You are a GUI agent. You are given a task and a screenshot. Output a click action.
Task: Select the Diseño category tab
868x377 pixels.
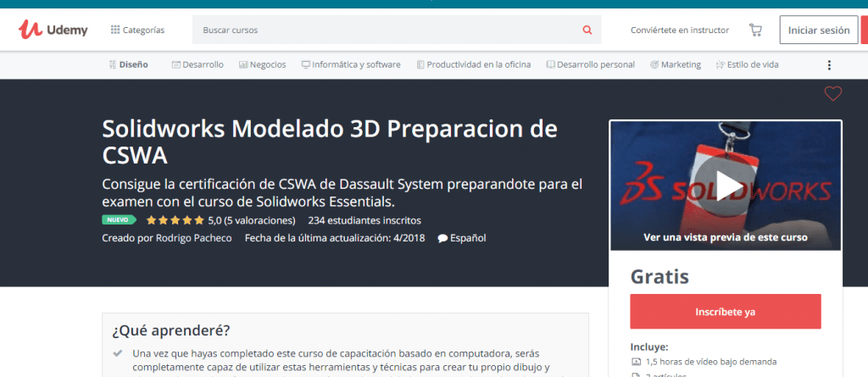128,64
